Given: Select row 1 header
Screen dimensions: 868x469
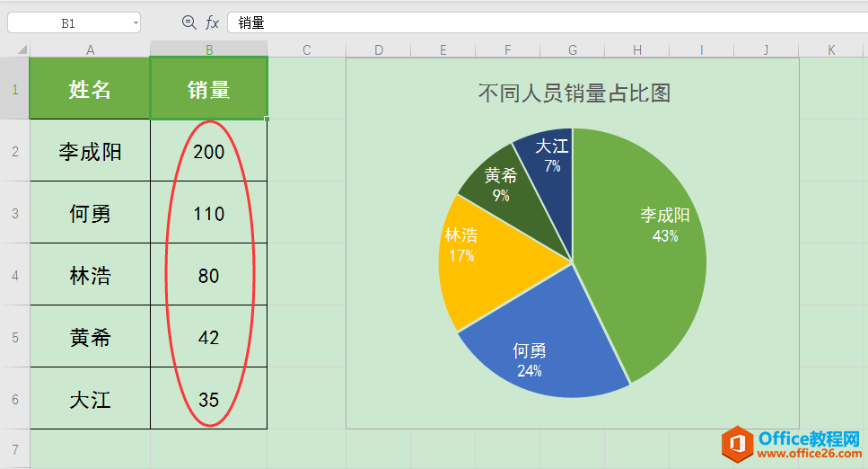Looking at the screenshot, I should (15, 88).
